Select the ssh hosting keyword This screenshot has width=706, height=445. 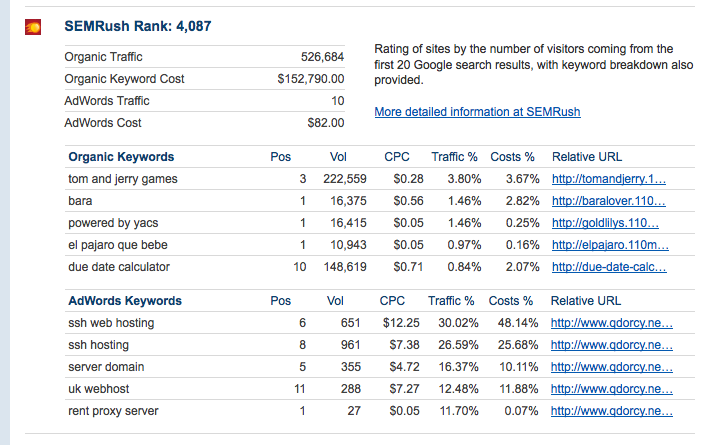point(98,345)
